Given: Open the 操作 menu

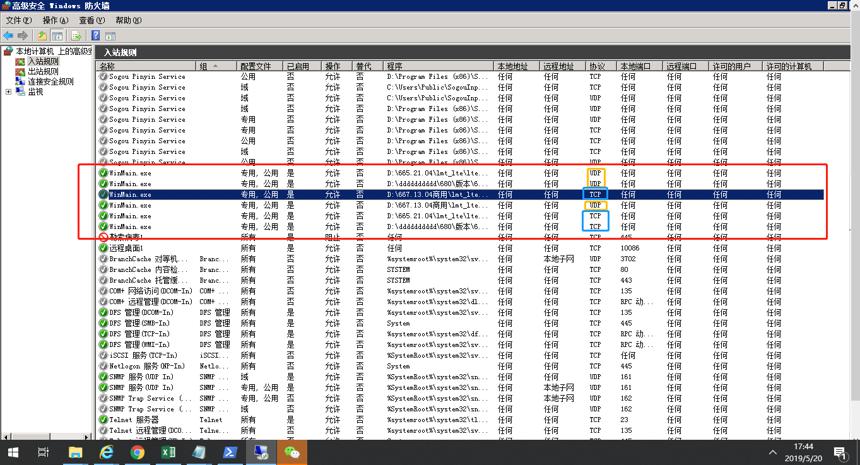Looking at the screenshot, I should [55, 20].
